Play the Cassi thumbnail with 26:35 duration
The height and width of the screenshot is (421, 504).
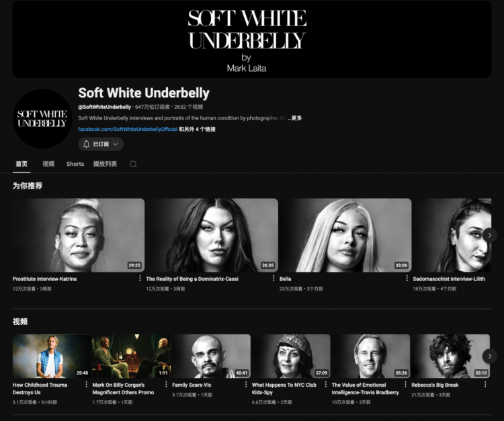point(212,235)
